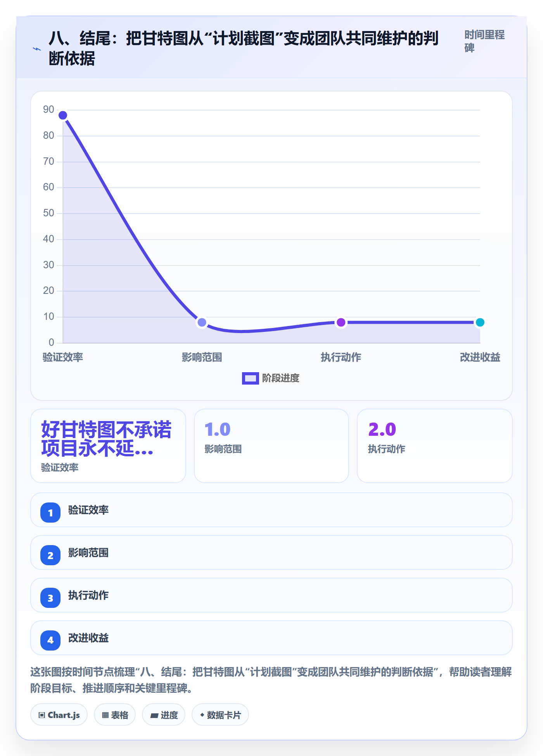The image size is (543, 756).
Task: Click the number 1 badge for 验证效率
Action: point(50,513)
